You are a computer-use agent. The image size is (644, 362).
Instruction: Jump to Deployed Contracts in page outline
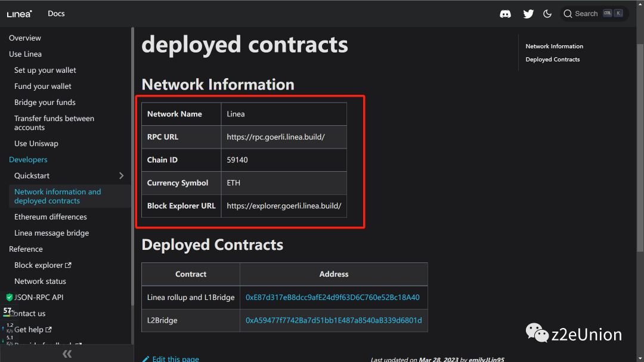[552, 60]
